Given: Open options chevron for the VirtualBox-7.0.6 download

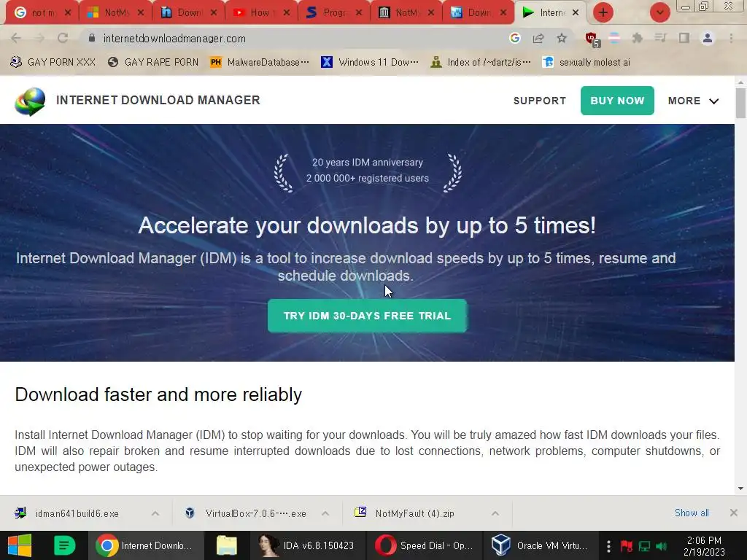Looking at the screenshot, I should [x=325, y=513].
